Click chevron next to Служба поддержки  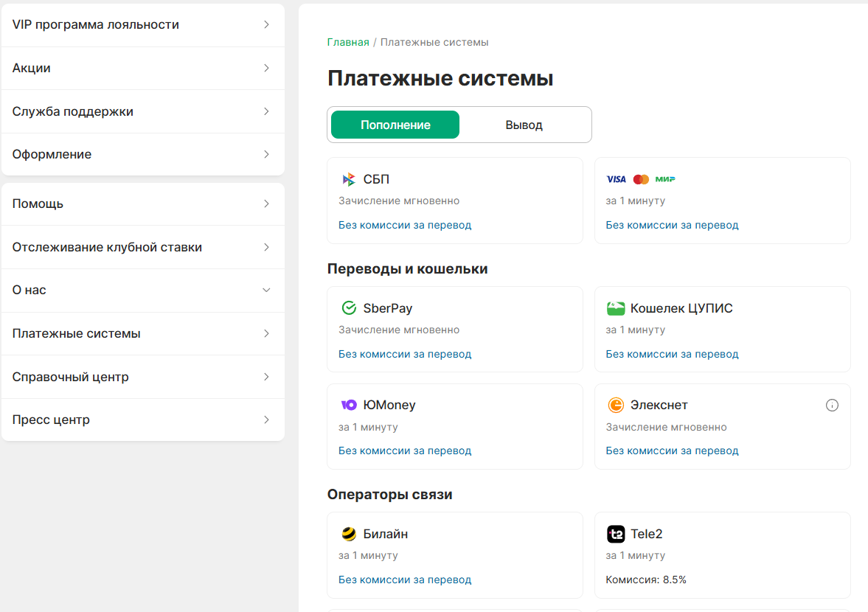coord(266,111)
